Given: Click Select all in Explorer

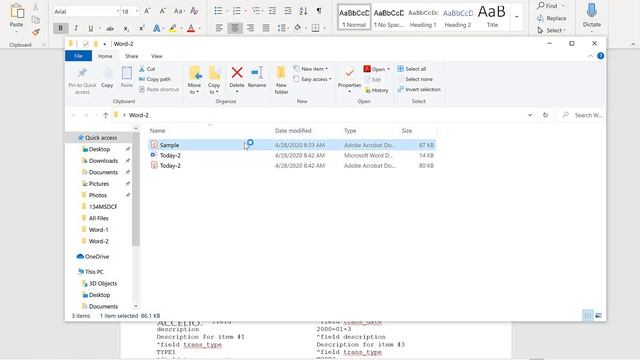Looking at the screenshot, I should click(412, 69).
